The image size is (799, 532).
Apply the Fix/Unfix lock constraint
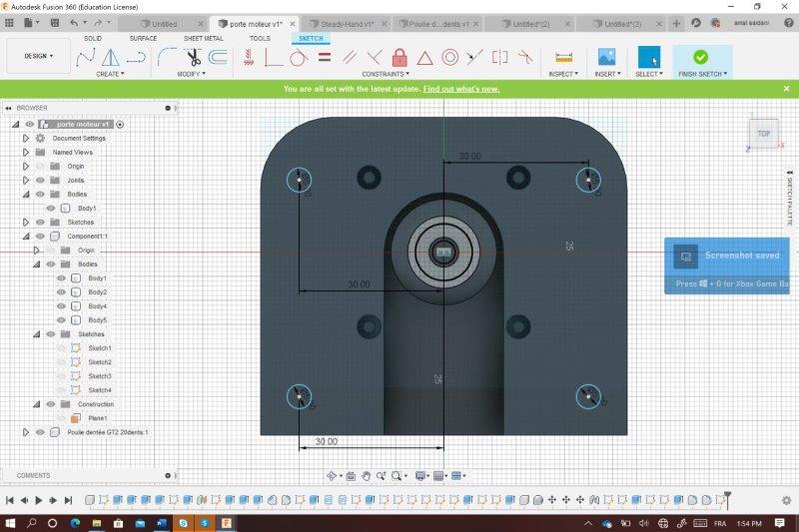pos(399,58)
